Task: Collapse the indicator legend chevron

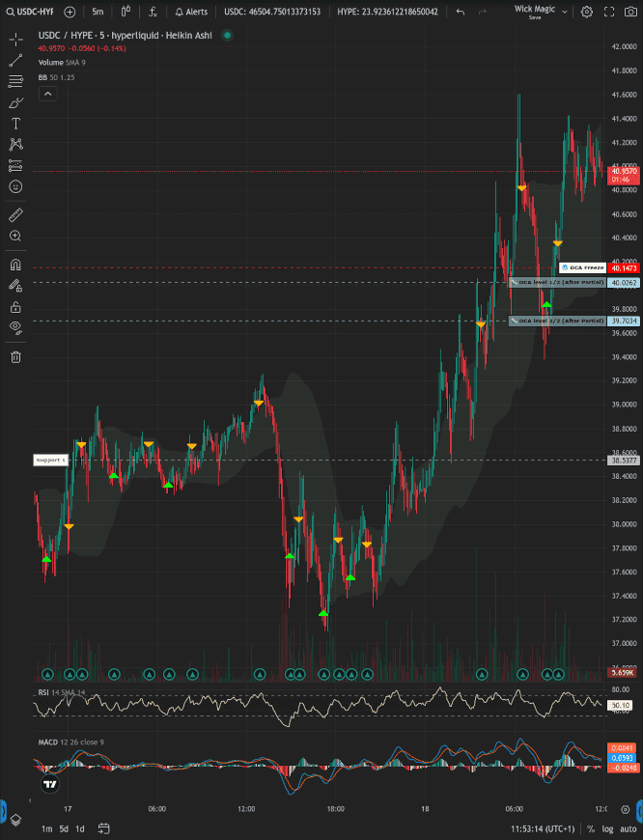Action: pos(47,94)
